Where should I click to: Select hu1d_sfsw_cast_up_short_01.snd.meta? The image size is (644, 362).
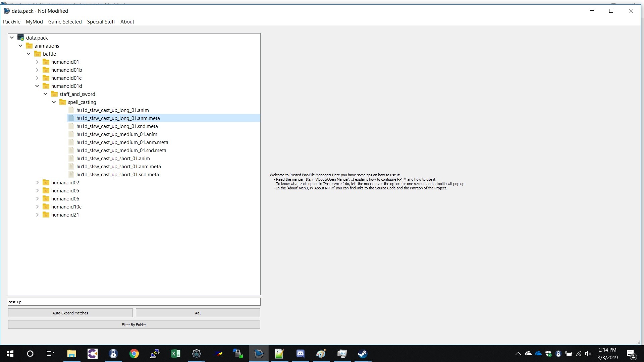tap(117, 174)
